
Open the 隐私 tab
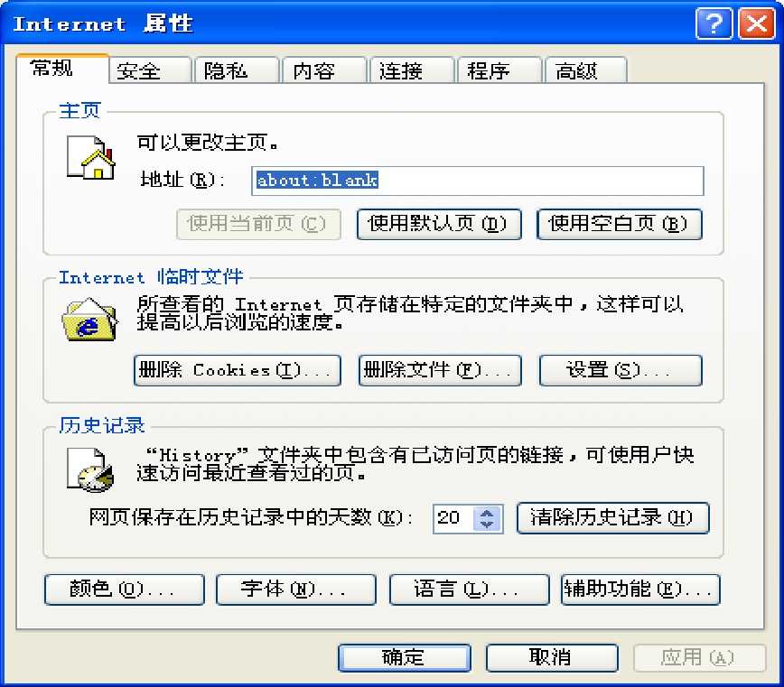[x=236, y=70]
